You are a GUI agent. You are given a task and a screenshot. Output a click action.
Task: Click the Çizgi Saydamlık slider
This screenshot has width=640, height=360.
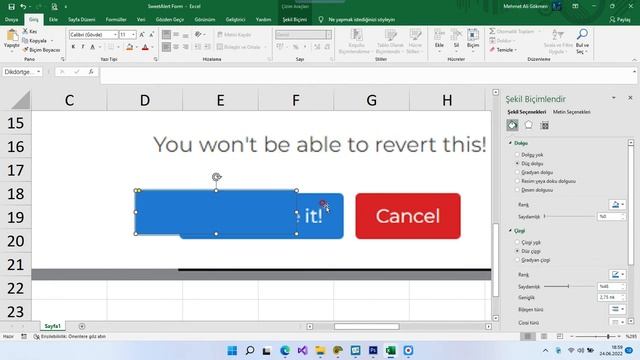coord(569,287)
